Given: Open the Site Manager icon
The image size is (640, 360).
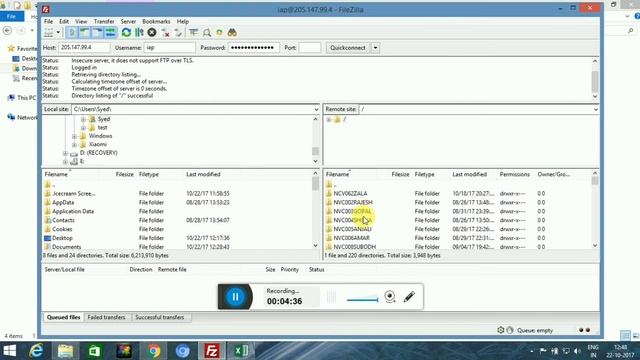Looking at the screenshot, I should (49, 32).
